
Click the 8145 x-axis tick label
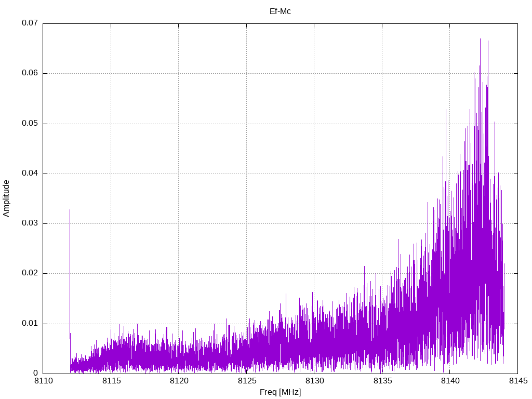click(x=517, y=381)
